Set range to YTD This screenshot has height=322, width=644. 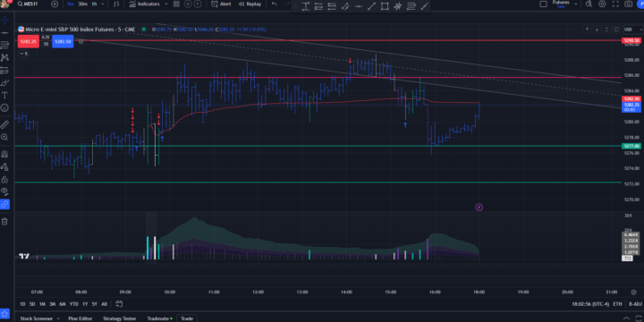[x=73, y=304]
